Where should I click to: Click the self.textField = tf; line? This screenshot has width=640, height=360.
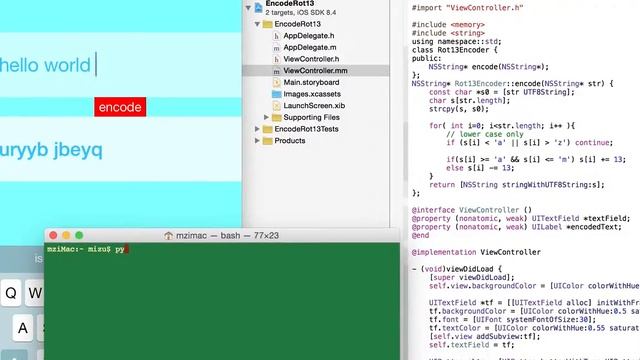[x=471, y=345]
